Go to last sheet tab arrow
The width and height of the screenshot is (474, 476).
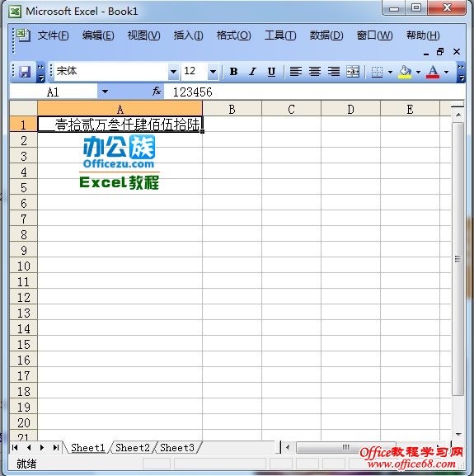click(56, 447)
